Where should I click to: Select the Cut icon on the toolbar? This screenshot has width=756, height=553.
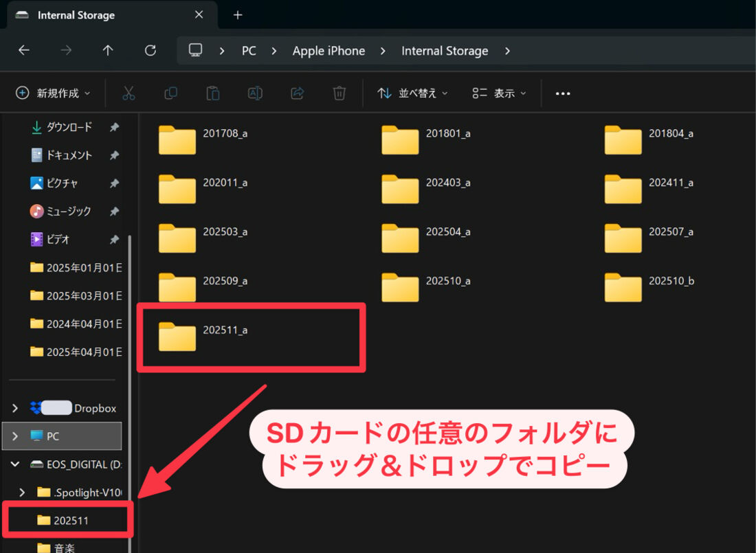click(129, 93)
